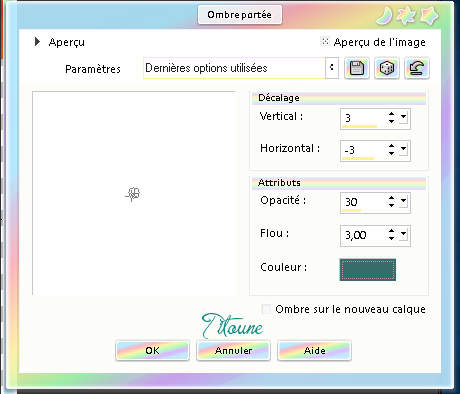Screen dimensions: 460x394
Task: Save the current preset with floppy icon
Action: (x=356, y=68)
